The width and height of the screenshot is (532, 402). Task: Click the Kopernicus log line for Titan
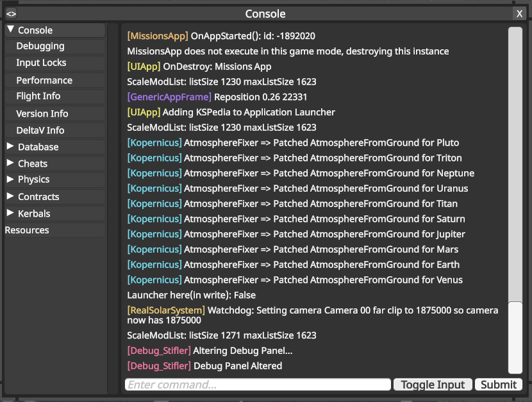tap(292, 204)
